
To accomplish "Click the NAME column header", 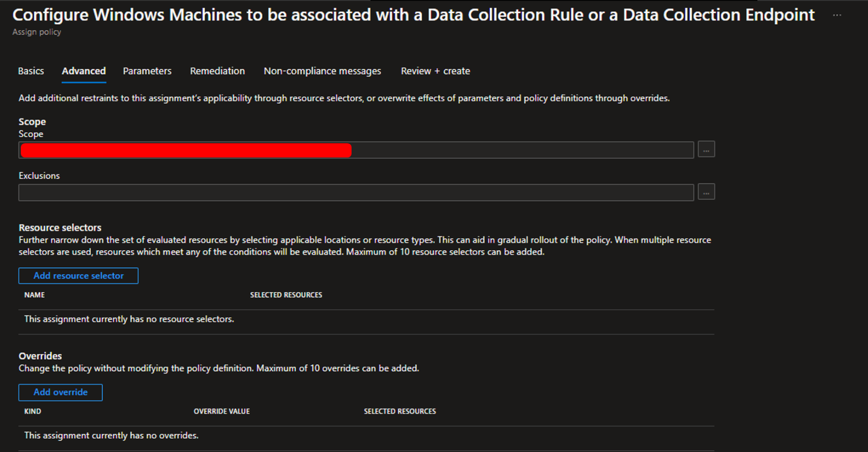I will [x=34, y=295].
